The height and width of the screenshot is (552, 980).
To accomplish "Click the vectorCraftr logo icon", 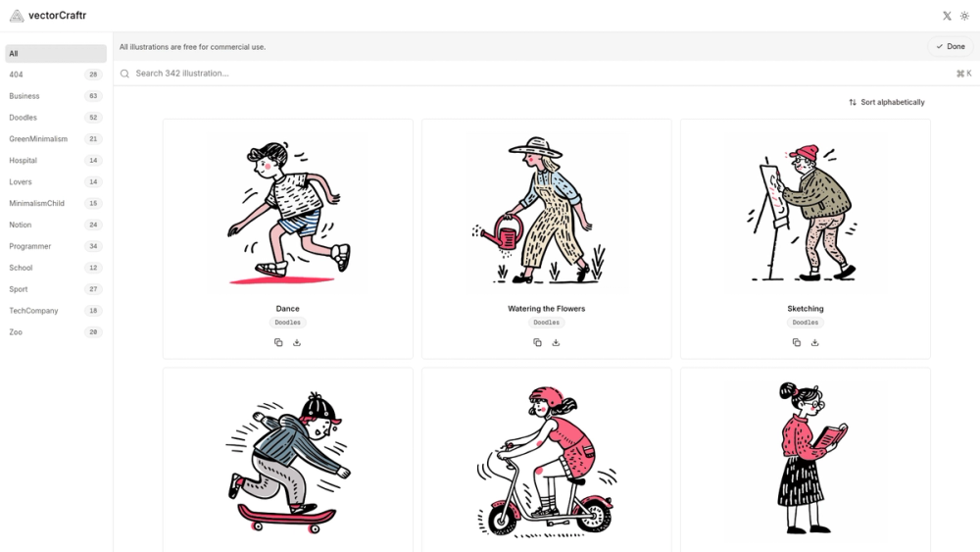I will (x=17, y=16).
